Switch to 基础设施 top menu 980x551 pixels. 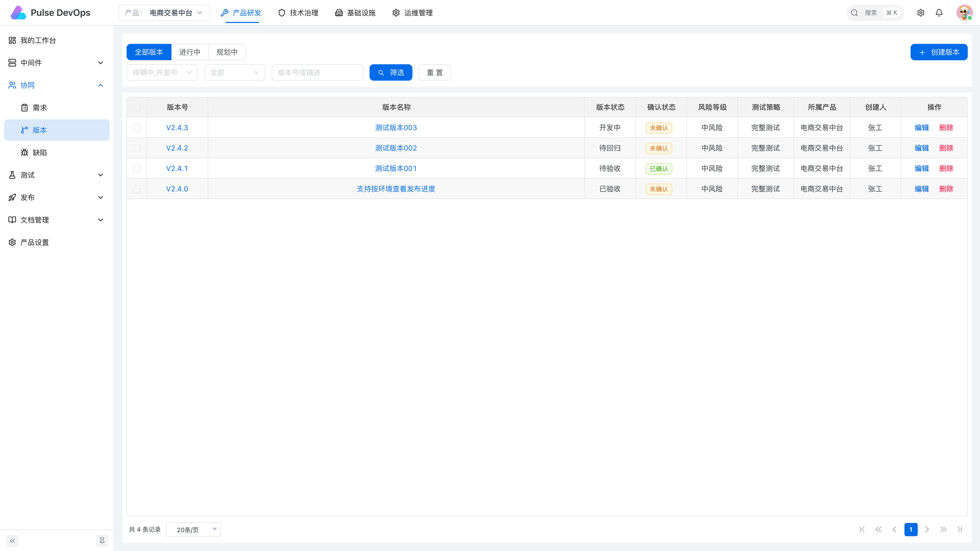pos(355,12)
